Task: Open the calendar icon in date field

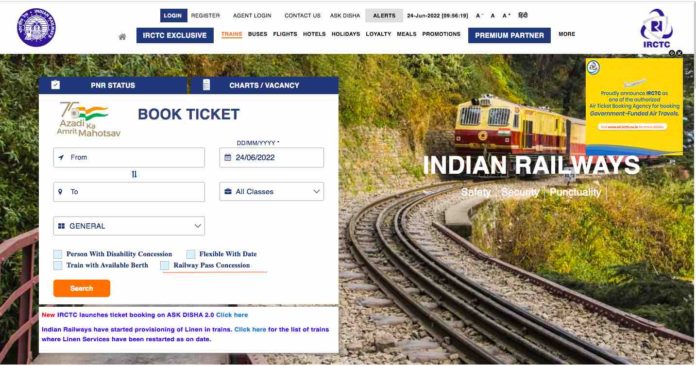Action: 228,157
